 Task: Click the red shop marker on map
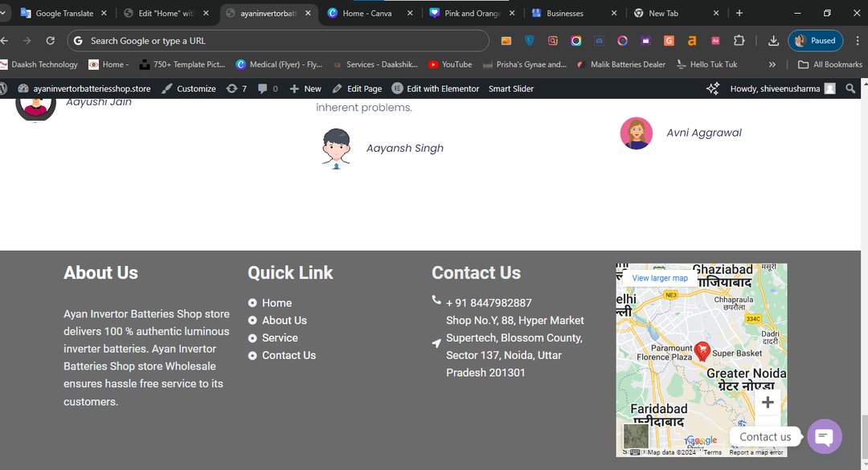pyautogui.click(x=702, y=350)
